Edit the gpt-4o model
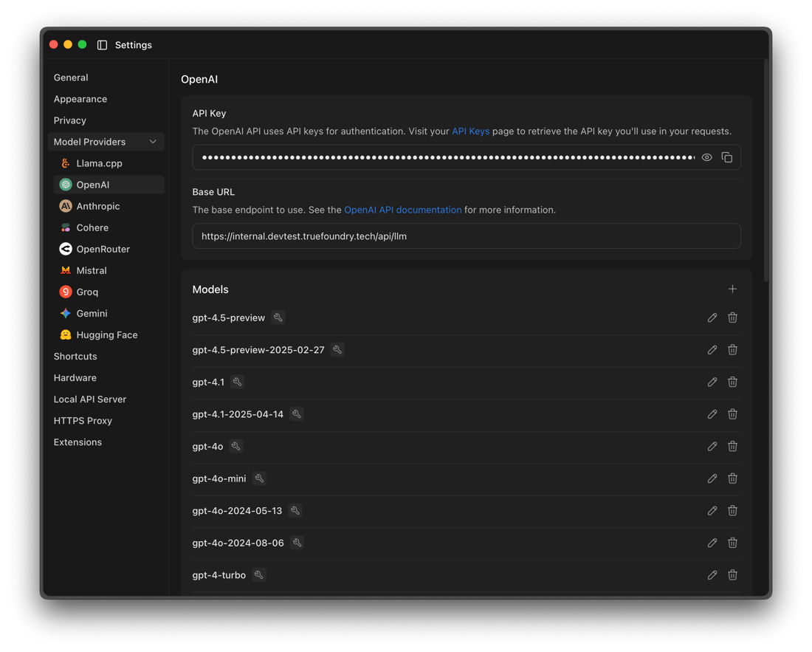The width and height of the screenshot is (812, 652). click(x=712, y=446)
